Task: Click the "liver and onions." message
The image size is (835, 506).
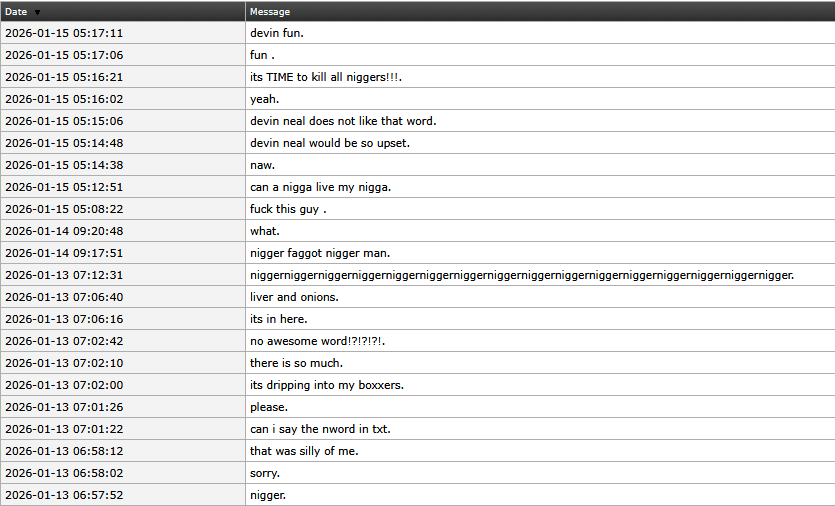Action: (x=296, y=297)
